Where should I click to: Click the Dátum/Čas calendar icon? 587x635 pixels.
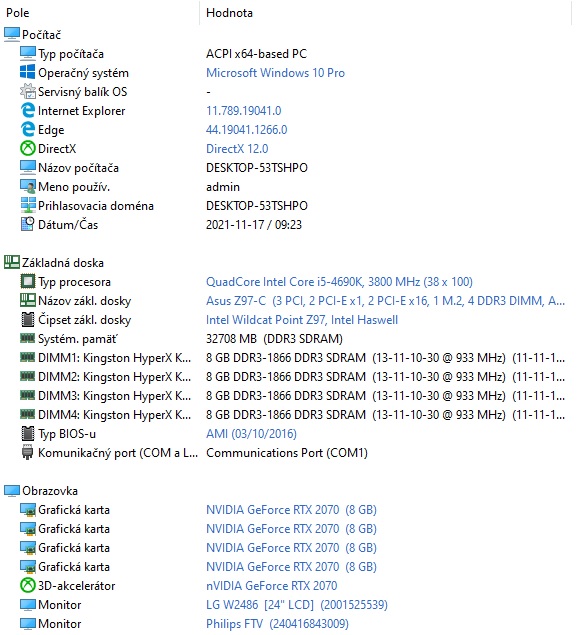pyautogui.click(x=28, y=224)
